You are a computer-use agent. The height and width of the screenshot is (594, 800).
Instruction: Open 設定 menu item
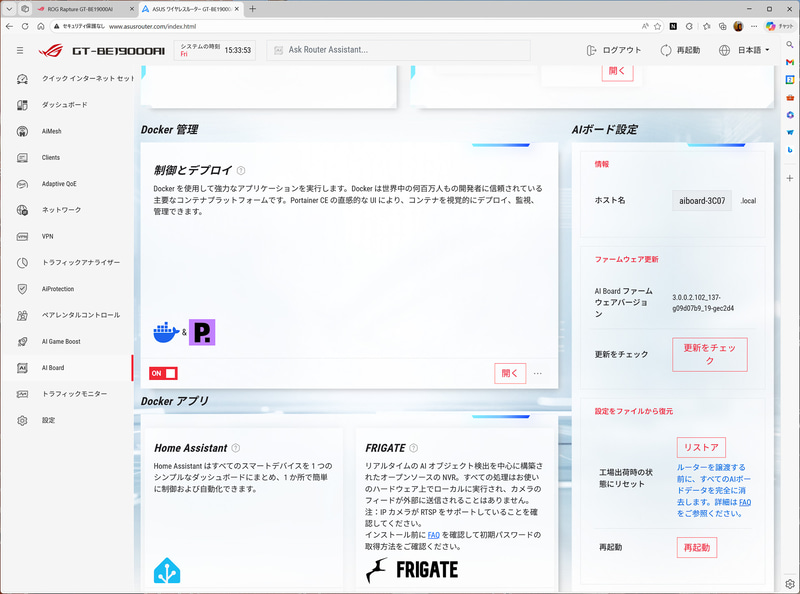pos(48,420)
